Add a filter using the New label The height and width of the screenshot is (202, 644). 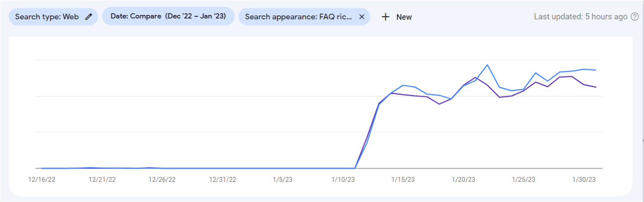click(x=404, y=17)
